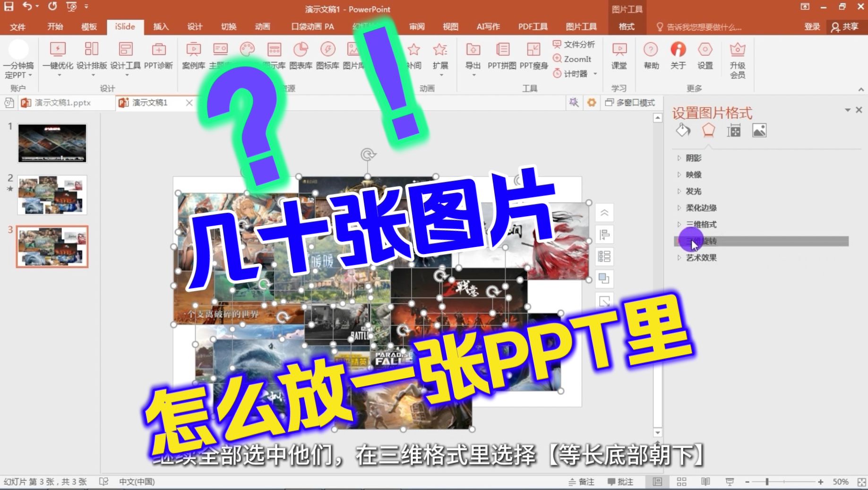Switch to the Effects pentagon icon in format pane

coord(708,130)
